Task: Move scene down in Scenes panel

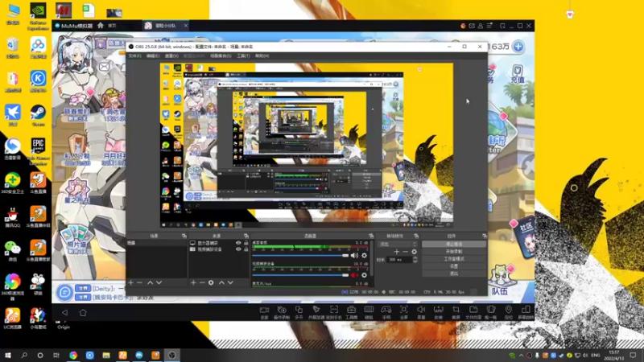Action: (159, 283)
